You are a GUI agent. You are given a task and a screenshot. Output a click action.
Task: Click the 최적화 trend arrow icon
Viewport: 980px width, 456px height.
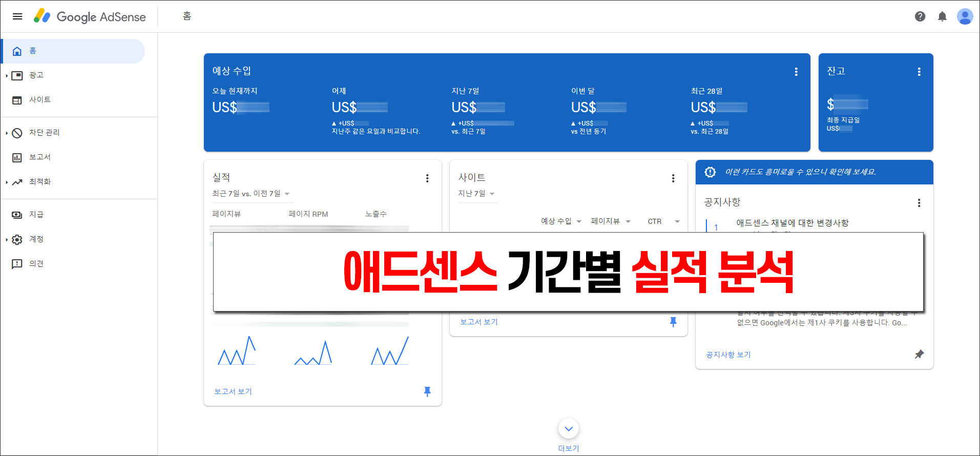tap(17, 182)
